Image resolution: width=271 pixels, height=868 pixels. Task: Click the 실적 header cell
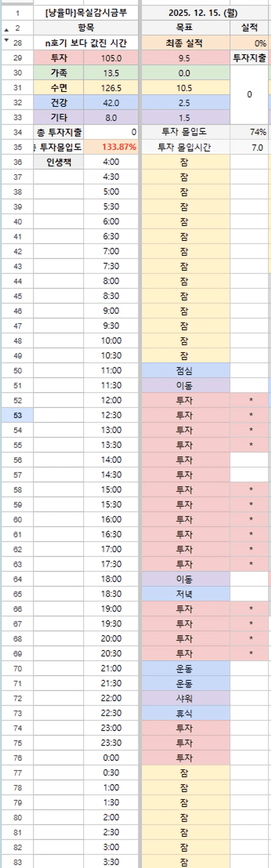coord(249,28)
